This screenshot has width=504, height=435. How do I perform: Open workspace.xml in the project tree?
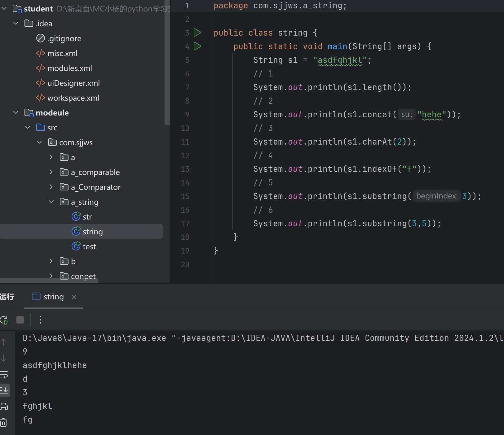point(73,98)
